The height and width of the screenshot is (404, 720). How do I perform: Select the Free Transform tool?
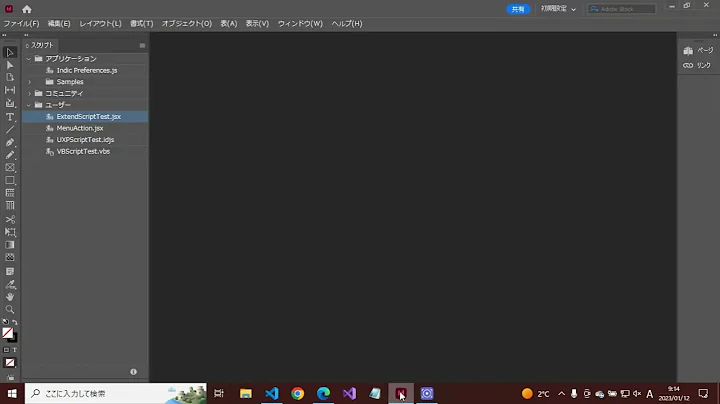[x=10, y=232]
